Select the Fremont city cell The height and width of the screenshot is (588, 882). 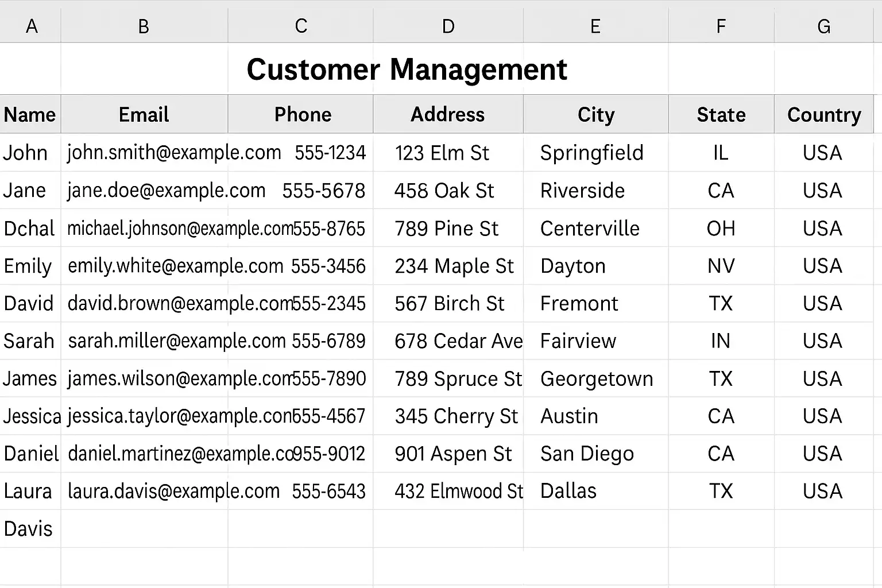579,304
